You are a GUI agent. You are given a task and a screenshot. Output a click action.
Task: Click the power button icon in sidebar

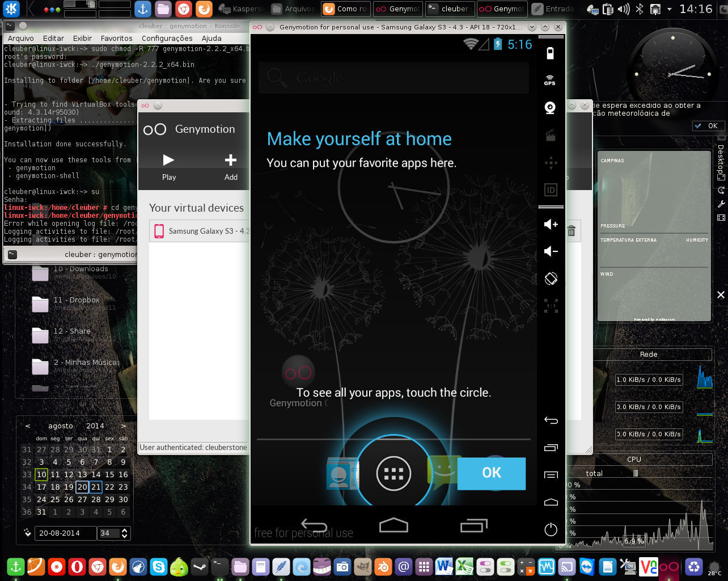pyautogui.click(x=551, y=529)
